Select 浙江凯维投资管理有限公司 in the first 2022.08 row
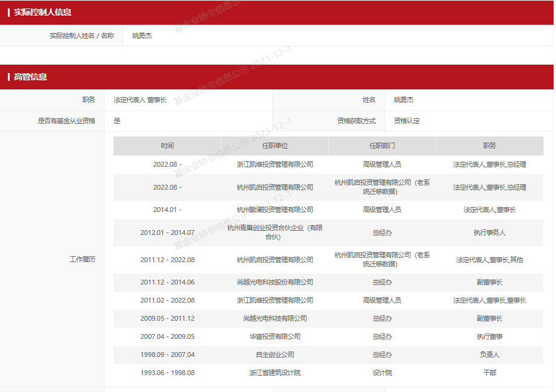This screenshot has width=556, height=392. (x=275, y=165)
